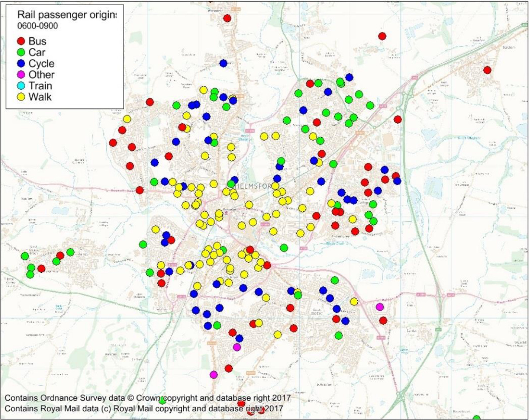529x420 pixels.
Task: Select the easternmost red Bus dot
Action: [x=487, y=70]
